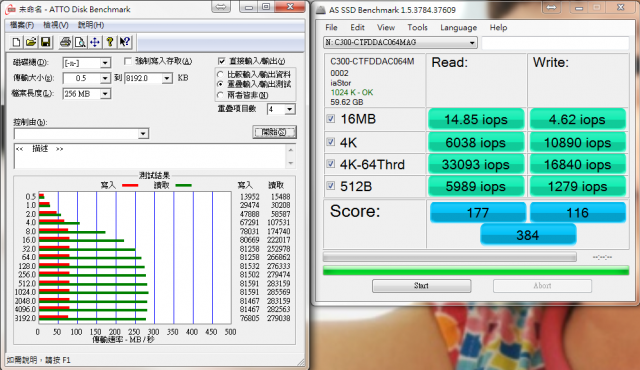
Task: Click 16MB read result 14.85 iops
Action: [476, 120]
